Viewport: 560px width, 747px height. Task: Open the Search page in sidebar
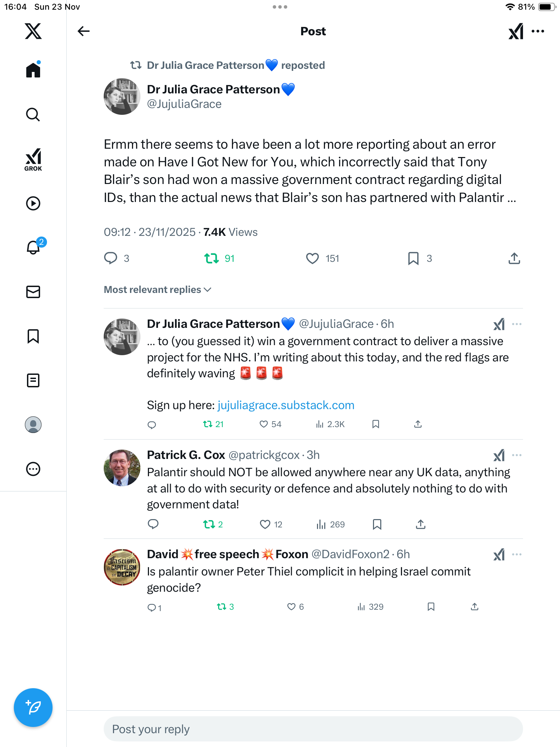click(x=33, y=114)
